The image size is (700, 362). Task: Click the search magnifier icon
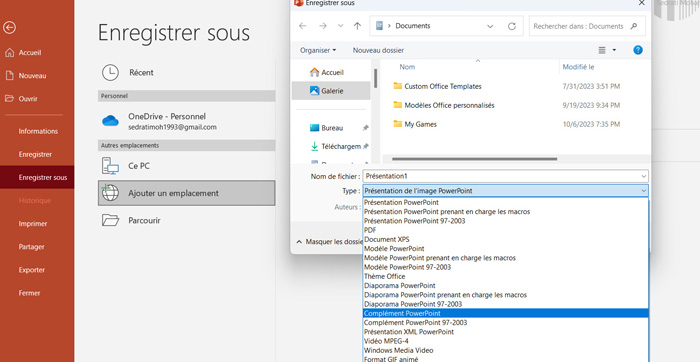click(633, 26)
